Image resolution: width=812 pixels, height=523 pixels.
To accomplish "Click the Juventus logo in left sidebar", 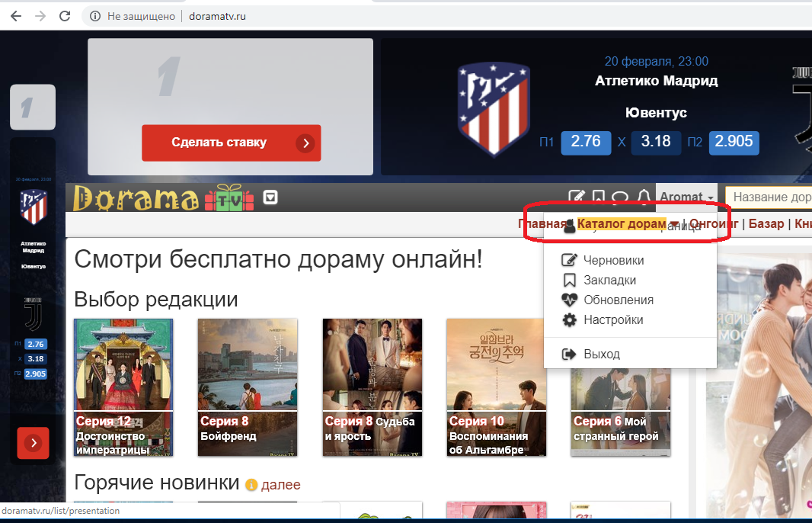I will coord(34,314).
